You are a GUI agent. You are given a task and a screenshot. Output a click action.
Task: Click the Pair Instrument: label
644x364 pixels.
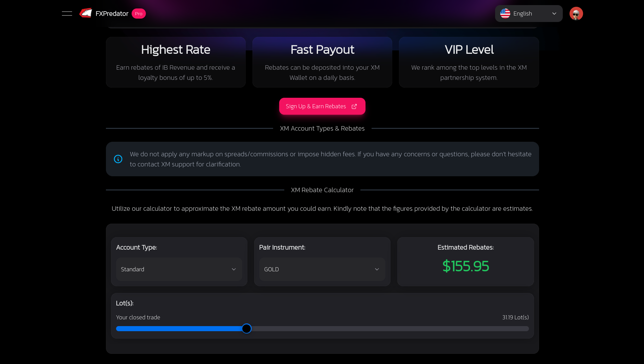(282, 247)
